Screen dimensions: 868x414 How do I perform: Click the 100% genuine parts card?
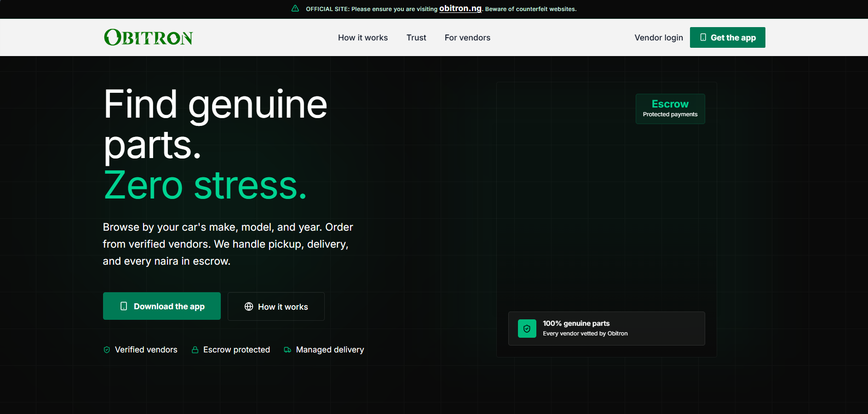click(607, 329)
